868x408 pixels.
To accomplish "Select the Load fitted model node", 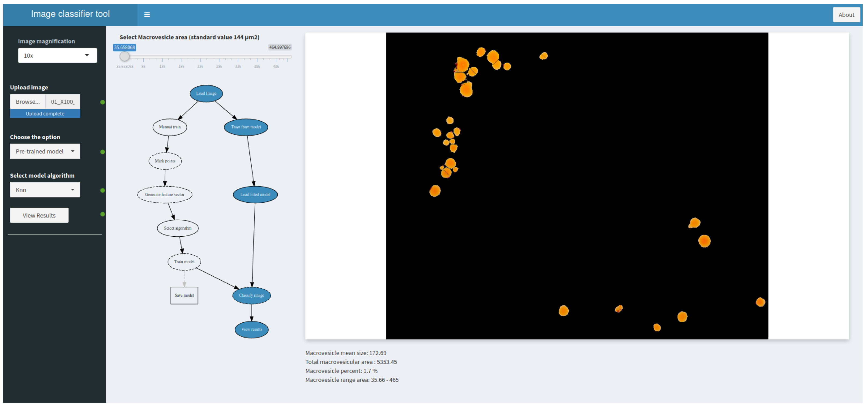I will coord(255,194).
